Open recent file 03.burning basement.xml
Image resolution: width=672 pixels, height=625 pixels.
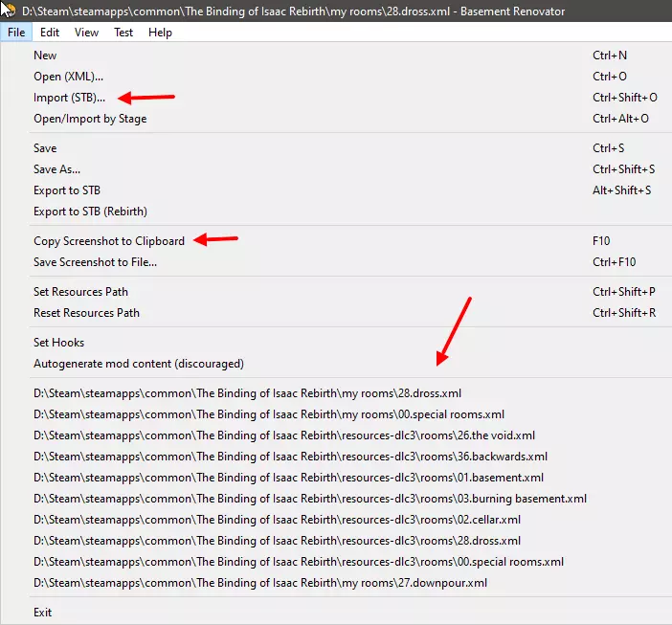point(336,499)
